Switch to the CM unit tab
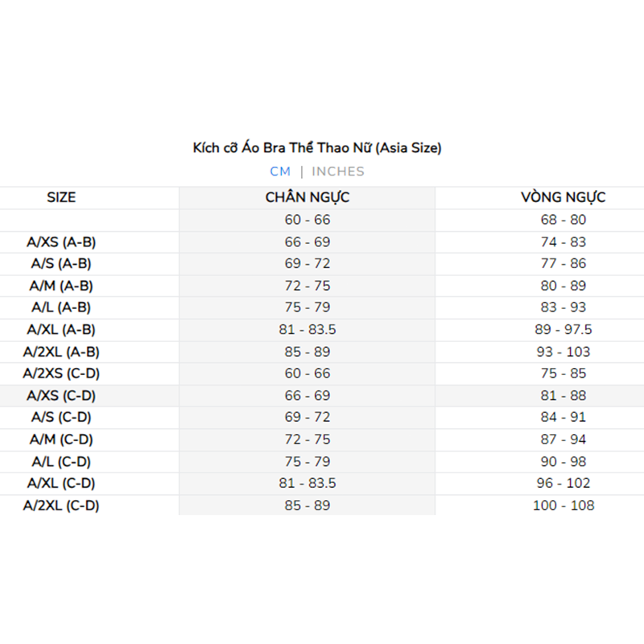This screenshot has height=644, width=644. point(280,171)
